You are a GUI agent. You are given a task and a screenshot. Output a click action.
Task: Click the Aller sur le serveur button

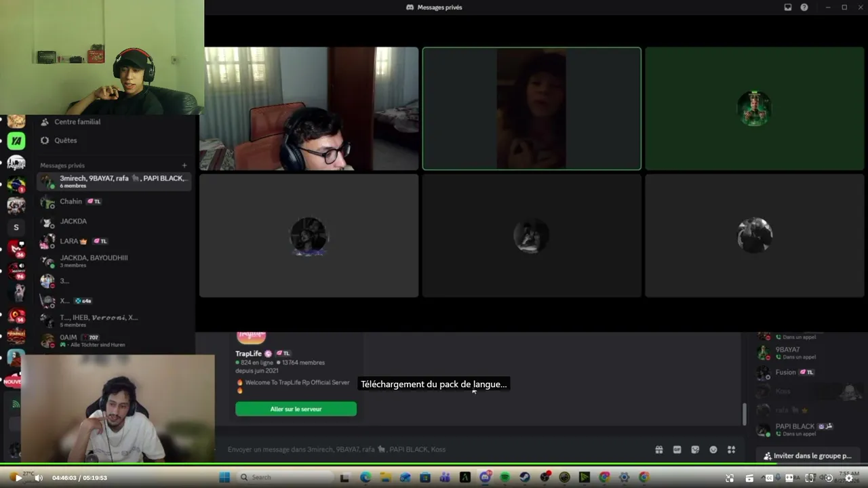(296, 409)
